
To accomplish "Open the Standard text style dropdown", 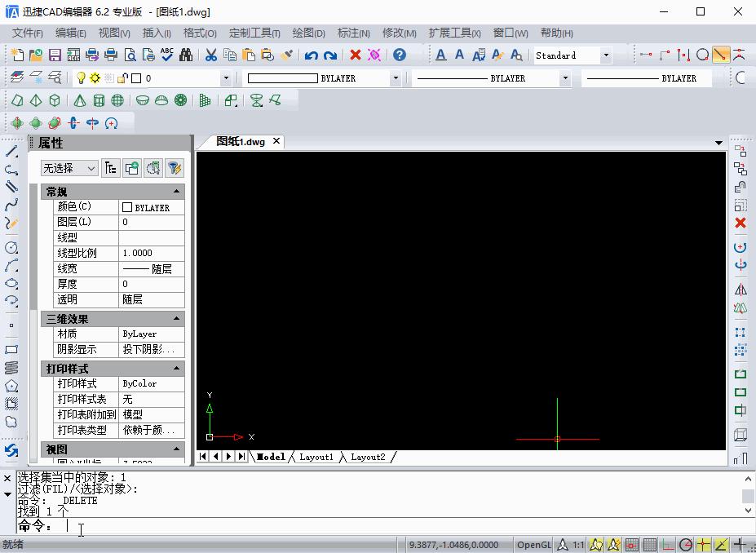I will 605,55.
